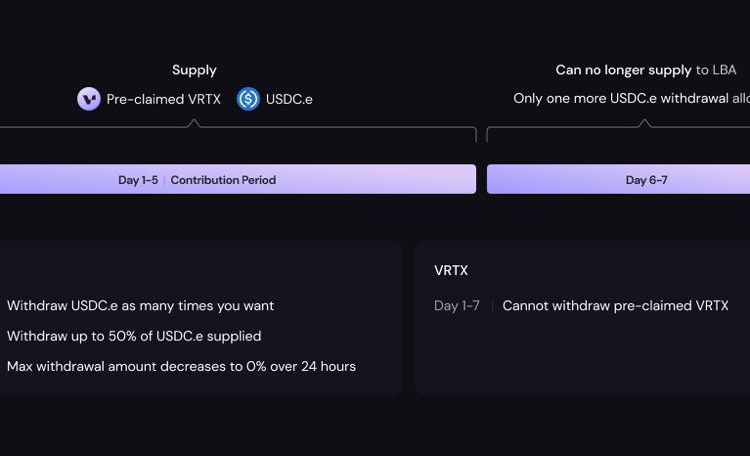Click the caret pointer under the withdrawal notice
Viewport: 750px width, 456px height.
click(x=644, y=123)
